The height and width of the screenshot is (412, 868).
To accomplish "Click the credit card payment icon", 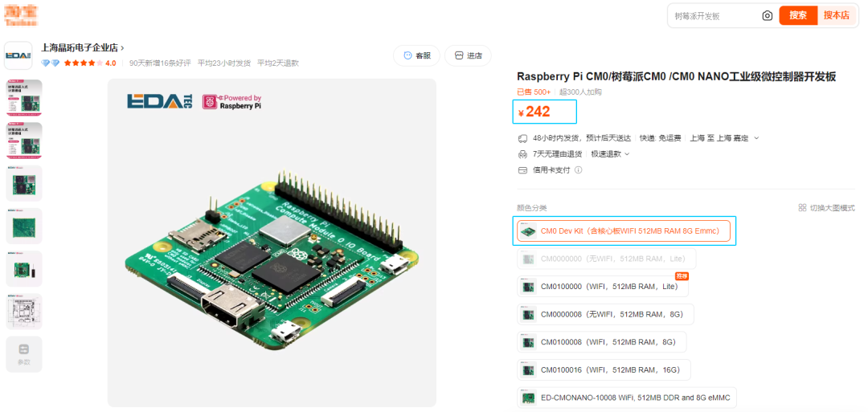I will coord(522,170).
